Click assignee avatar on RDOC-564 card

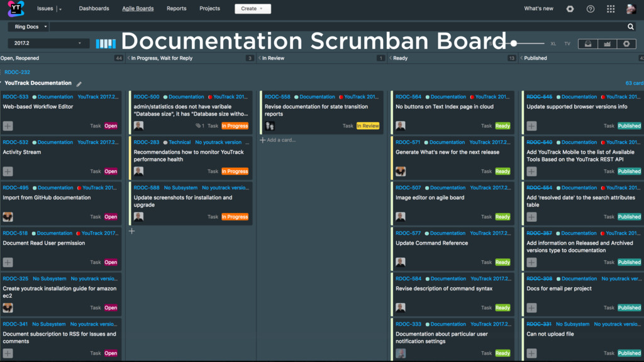pyautogui.click(x=401, y=126)
